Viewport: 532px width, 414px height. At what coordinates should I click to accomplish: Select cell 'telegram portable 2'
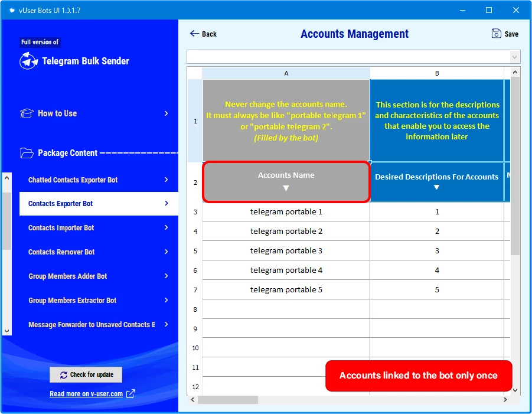286,232
